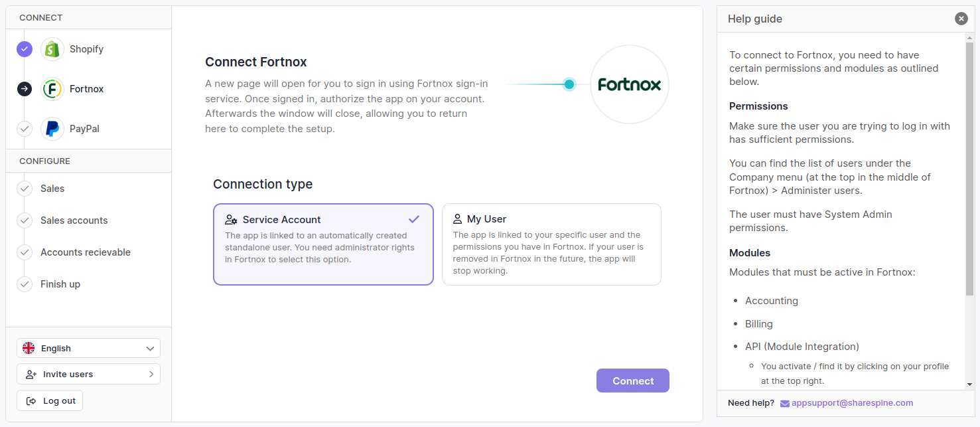
Task: Click the Help guide scrollbar thumb
Action: coord(970,168)
